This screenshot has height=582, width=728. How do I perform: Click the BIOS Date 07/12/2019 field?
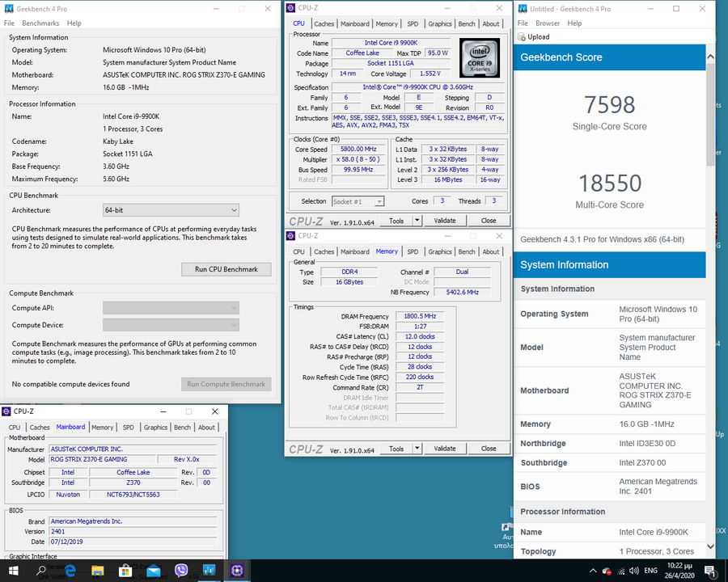(x=133, y=542)
